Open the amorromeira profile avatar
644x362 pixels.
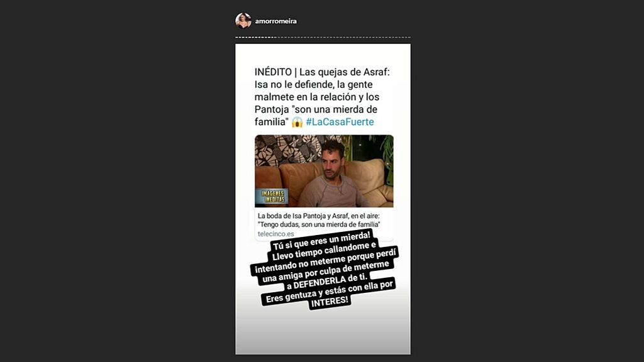pyautogui.click(x=243, y=21)
